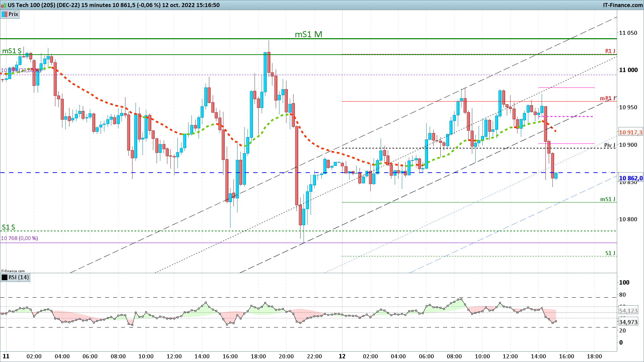Image resolution: width=644 pixels, height=362 pixels.
Task: Click the candlestick icon in the title bar
Action: coord(4,5)
